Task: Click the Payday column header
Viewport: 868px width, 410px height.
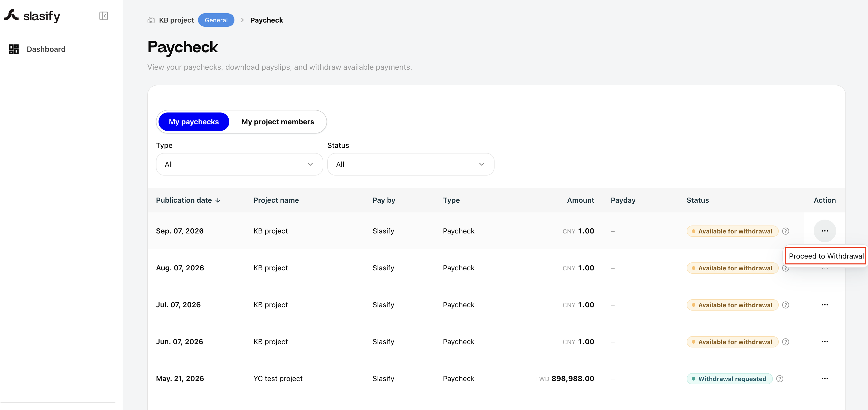Action: point(623,200)
